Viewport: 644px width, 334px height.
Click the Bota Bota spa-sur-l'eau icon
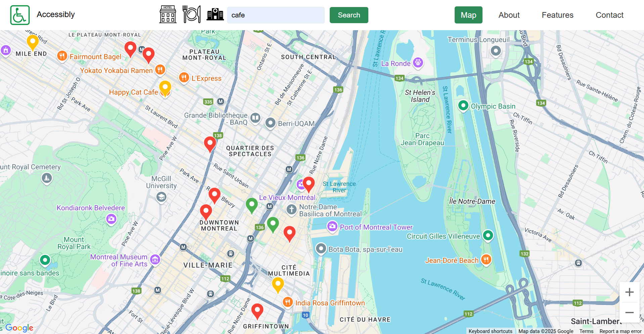(321, 249)
